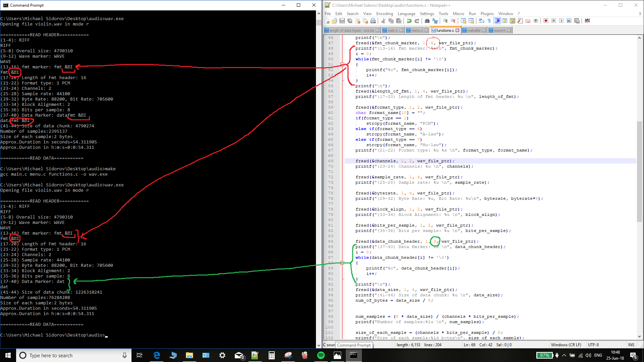Click the Undo toolbar icon
Image resolution: width=644 pixels, height=362 pixels.
click(x=409, y=21)
